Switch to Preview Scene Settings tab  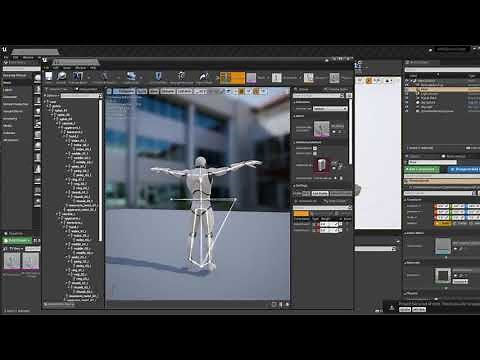pyautogui.click(x=337, y=89)
